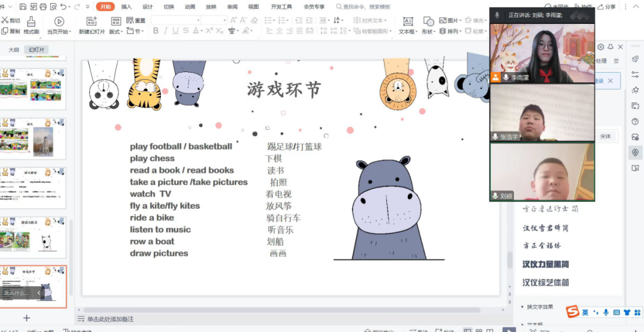Viewport: 644px width, 332px height.
Task: Toggle Bold text formatting
Action: tap(156, 31)
